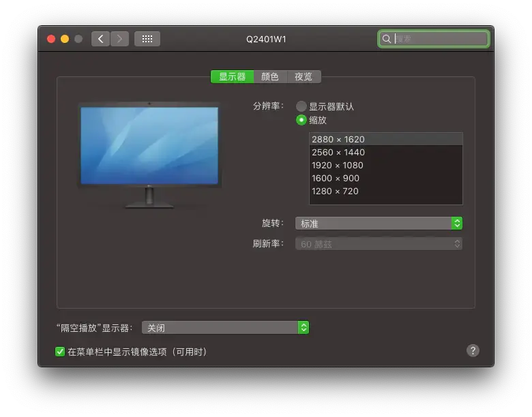Switch to the 颜色 tab
This screenshot has height=417, width=532.
pyautogui.click(x=270, y=76)
